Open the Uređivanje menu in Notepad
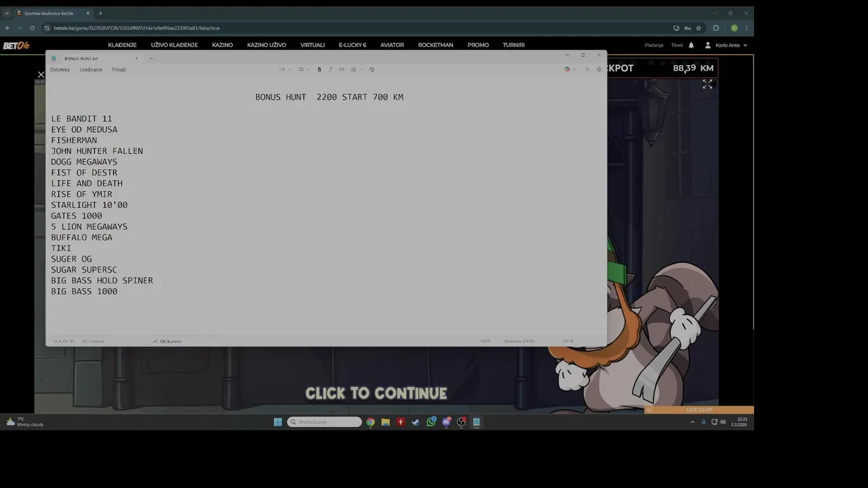This screenshot has width=868, height=488. pos(90,69)
